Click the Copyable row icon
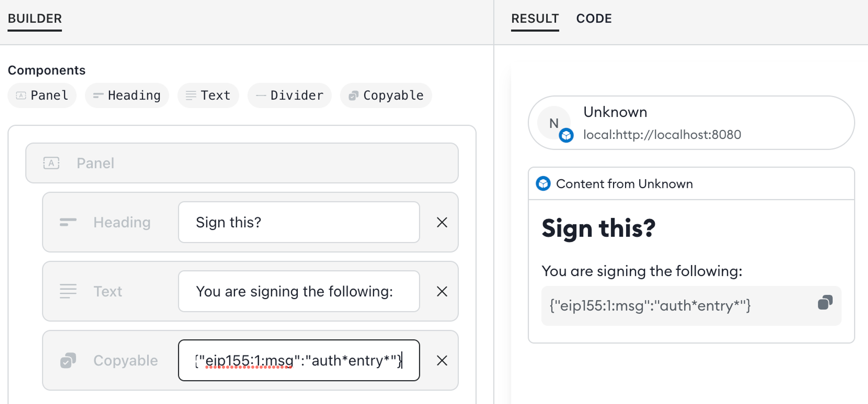The height and width of the screenshot is (404, 868). [68, 361]
